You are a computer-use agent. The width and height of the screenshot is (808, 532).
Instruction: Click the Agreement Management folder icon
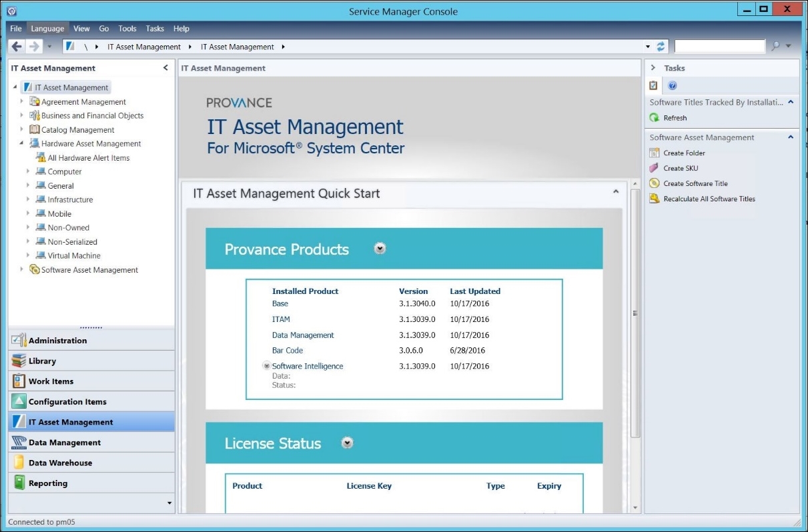tap(35, 101)
